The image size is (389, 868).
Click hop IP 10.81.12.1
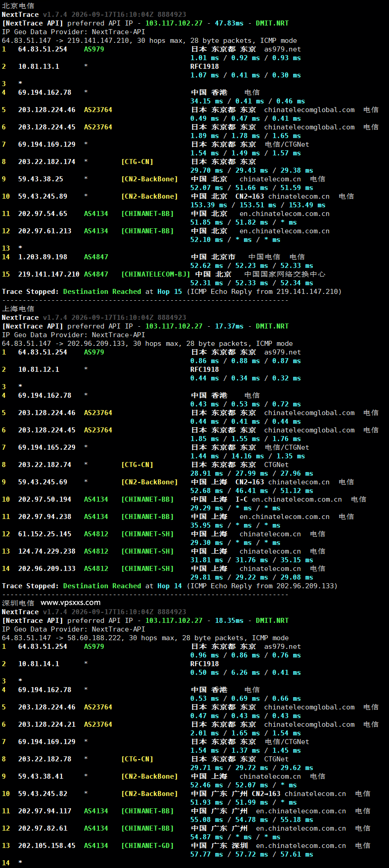tap(39, 370)
